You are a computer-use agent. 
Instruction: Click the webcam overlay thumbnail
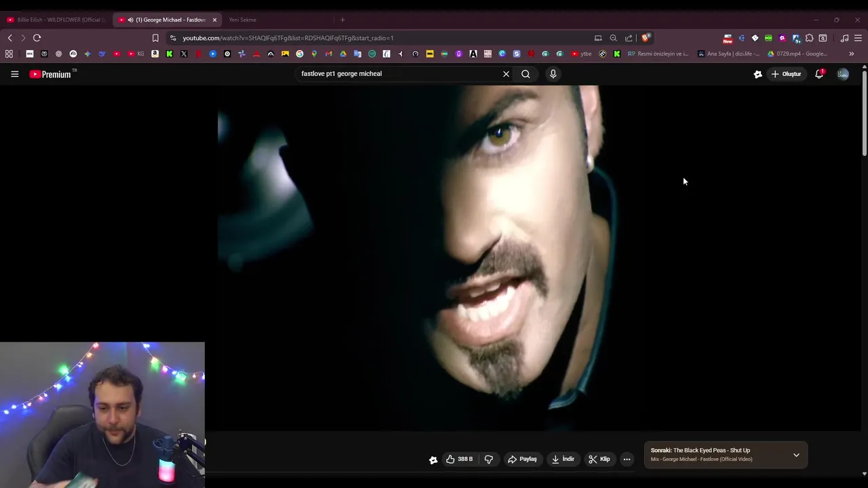coord(102,415)
